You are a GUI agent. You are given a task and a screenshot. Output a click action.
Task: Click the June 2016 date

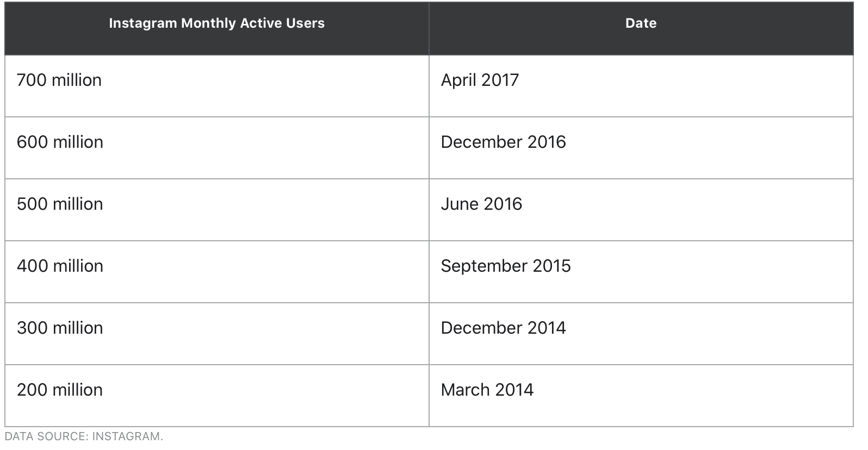point(481,204)
